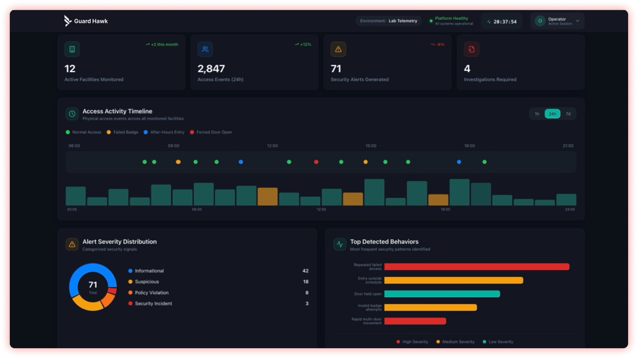Click the Guard Hawk logo icon
Viewport: 644px width, 358px height.
point(68,21)
